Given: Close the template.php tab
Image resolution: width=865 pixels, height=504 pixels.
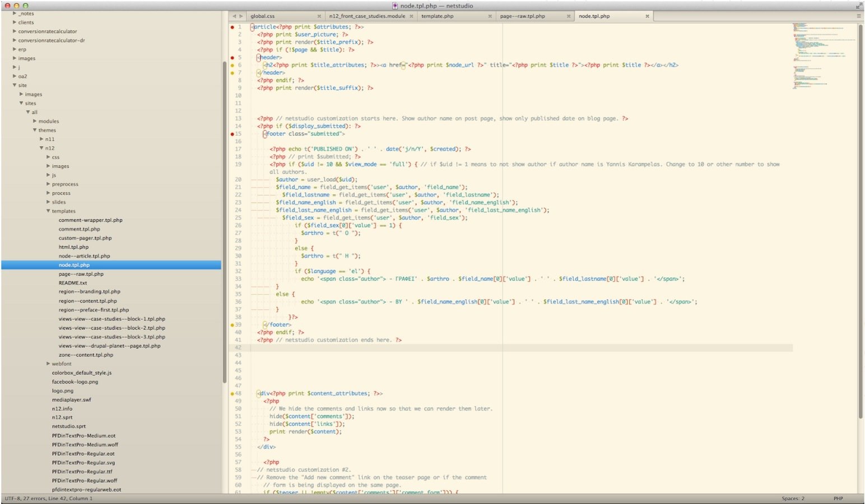Looking at the screenshot, I should pos(490,16).
